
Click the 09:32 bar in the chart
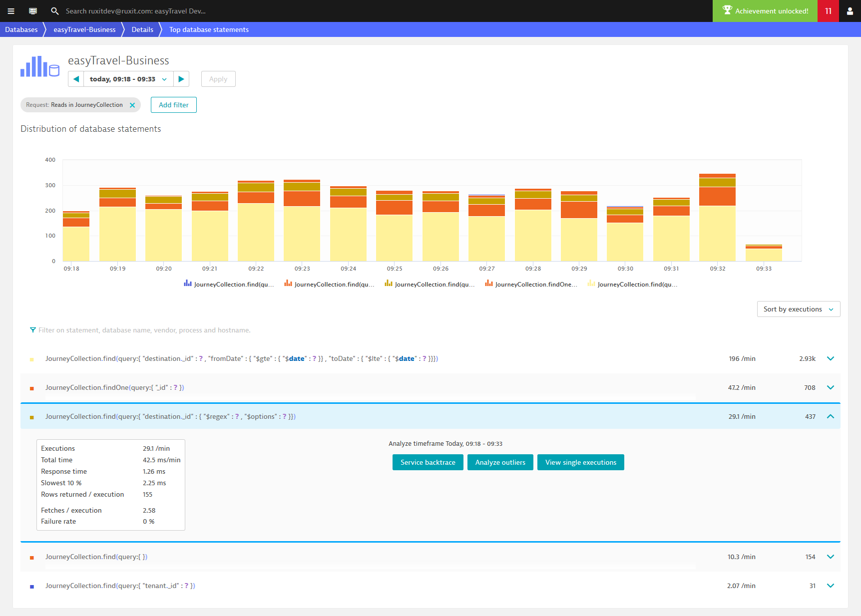pyautogui.click(x=717, y=218)
